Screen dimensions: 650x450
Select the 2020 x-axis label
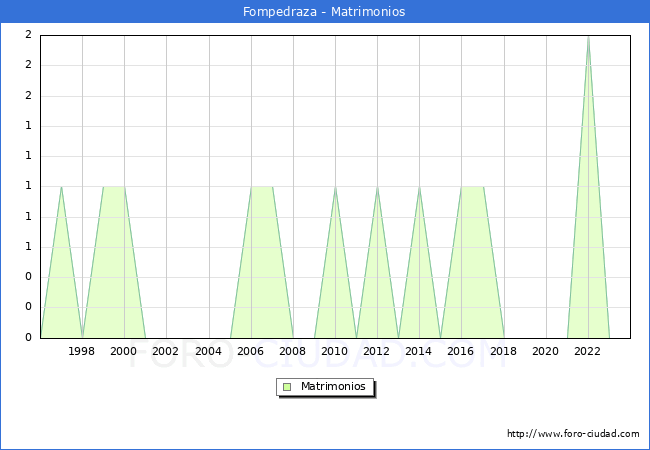click(x=546, y=351)
